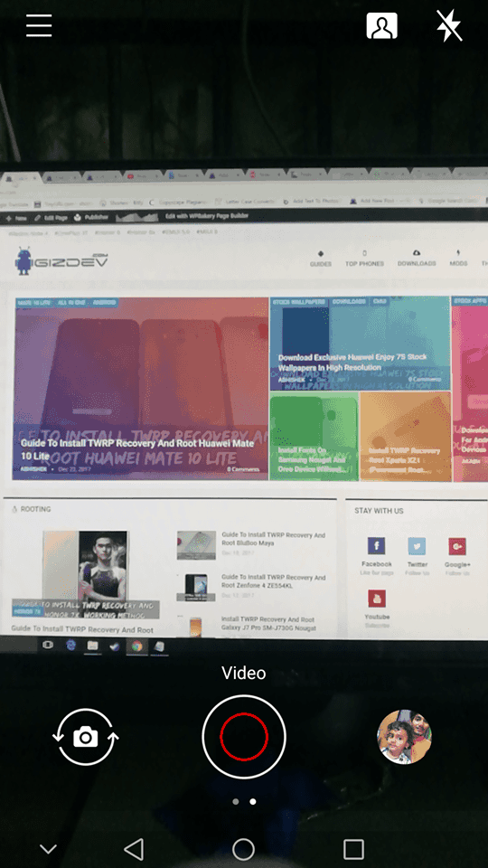Image resolution: width=488 pixels, height=868 pixels.
Task: Focus on the Google+ icon in viewfinder
Action: (x=457, y=546)
